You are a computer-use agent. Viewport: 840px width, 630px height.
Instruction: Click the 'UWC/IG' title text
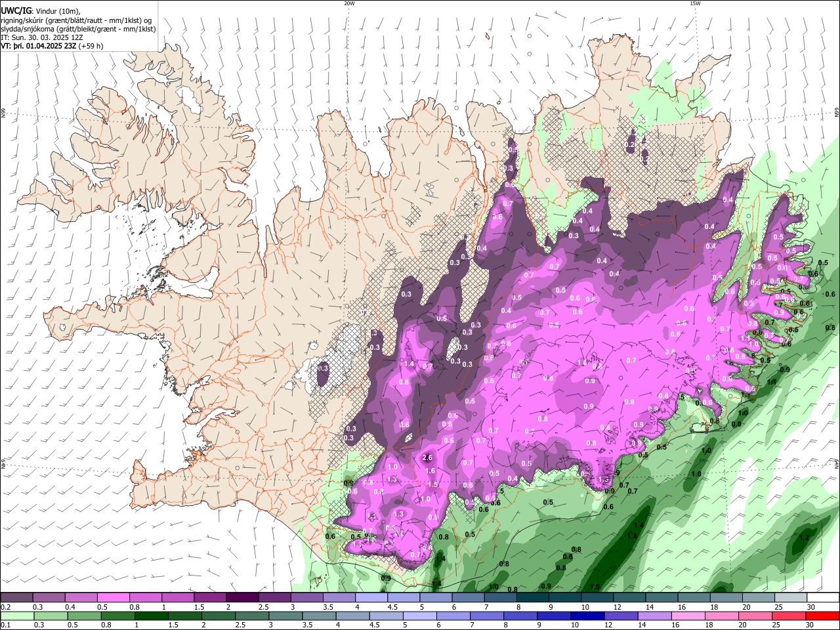pyautogui.click(x=15, y=11)
